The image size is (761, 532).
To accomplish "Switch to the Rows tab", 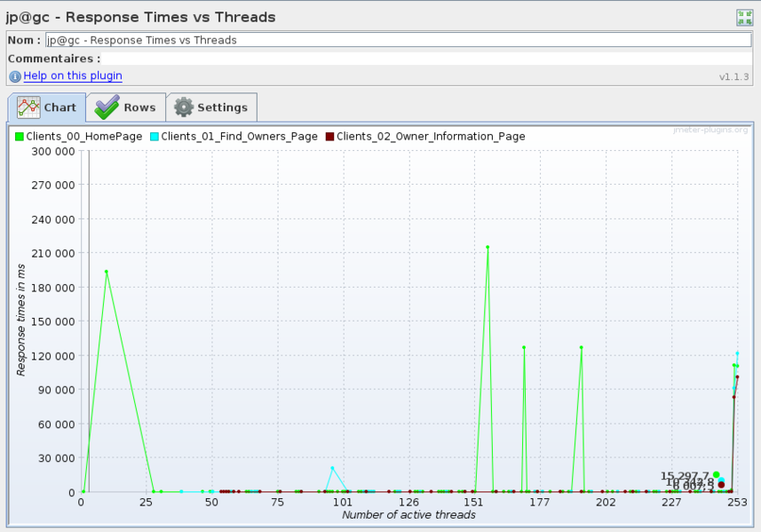I will coord(139,107).
